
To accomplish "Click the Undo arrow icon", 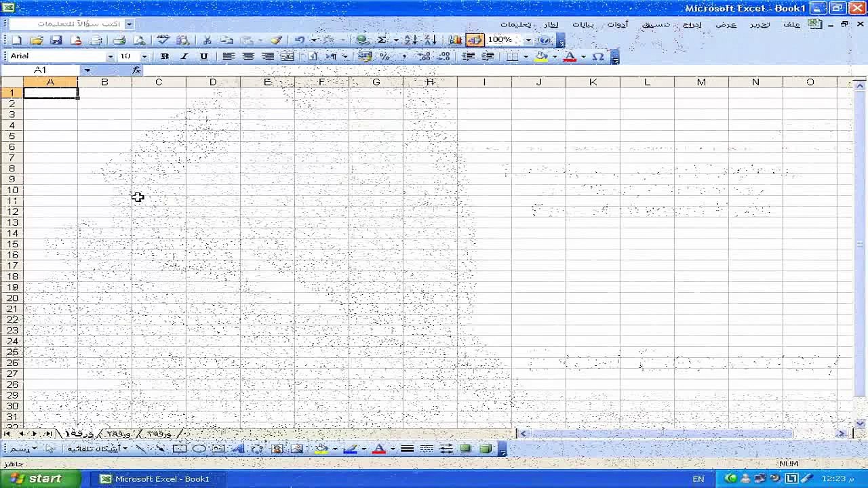I will click(x=299, y=41).
